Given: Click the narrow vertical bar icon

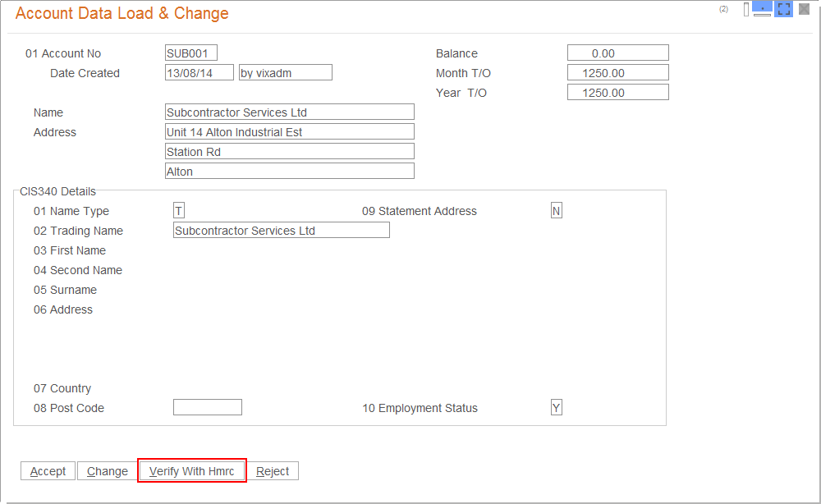Looking at the screenshot, I should 746,9.
